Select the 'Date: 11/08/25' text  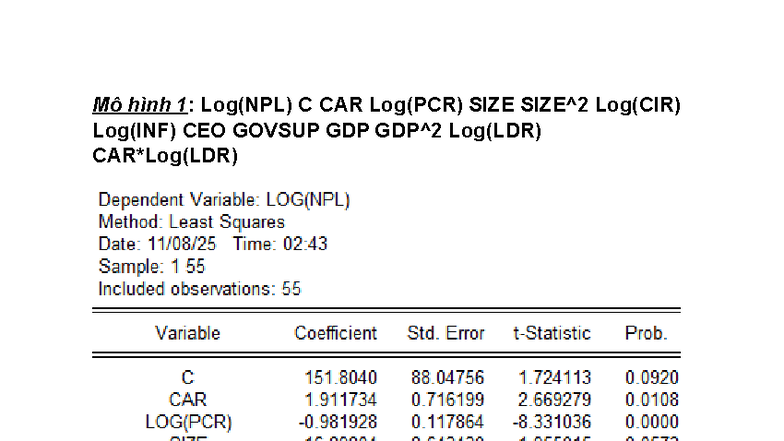point(157,244)
